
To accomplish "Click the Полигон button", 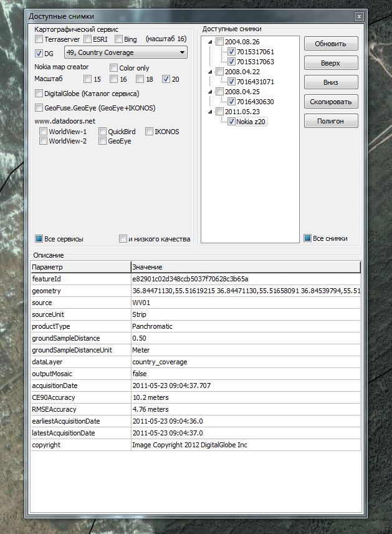I will pyautogui.click(x=330, y=120).
